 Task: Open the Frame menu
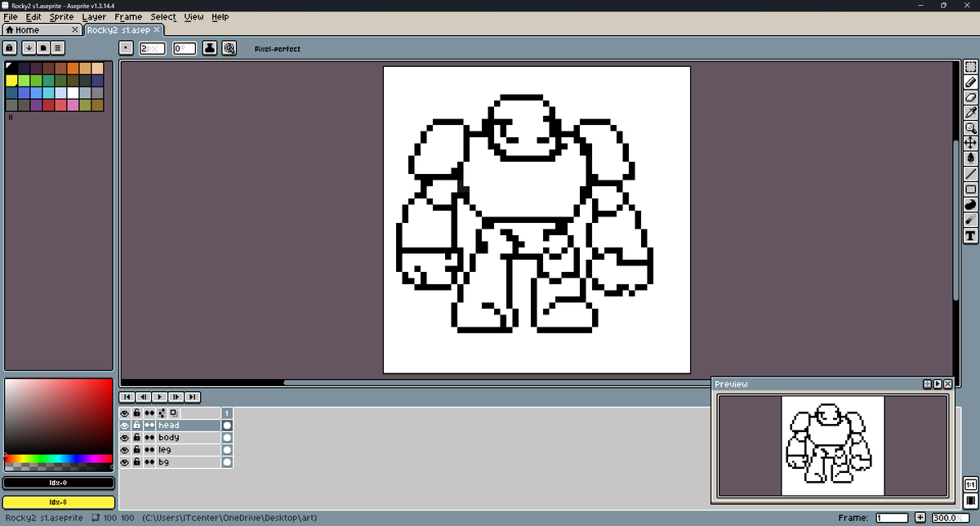(128, 16)
